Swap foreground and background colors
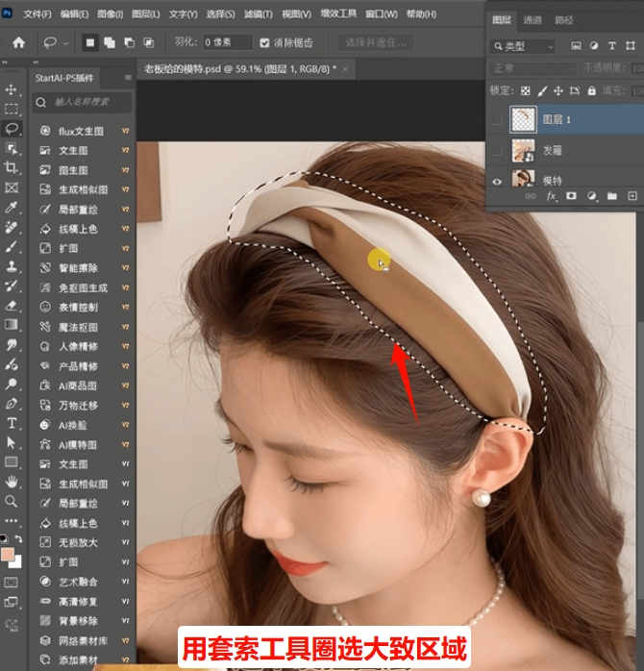 pos(18,538)
